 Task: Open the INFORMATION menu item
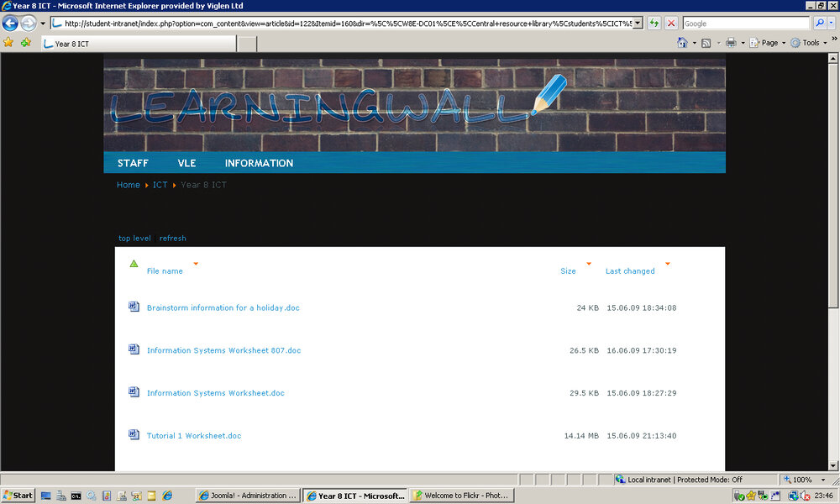click(x=259, y=163)
